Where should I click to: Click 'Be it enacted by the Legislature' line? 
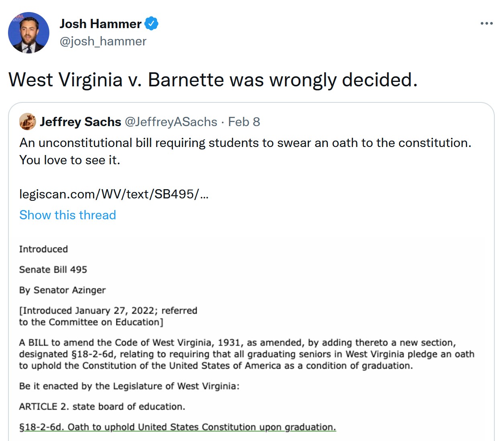(x=129, y=386)
